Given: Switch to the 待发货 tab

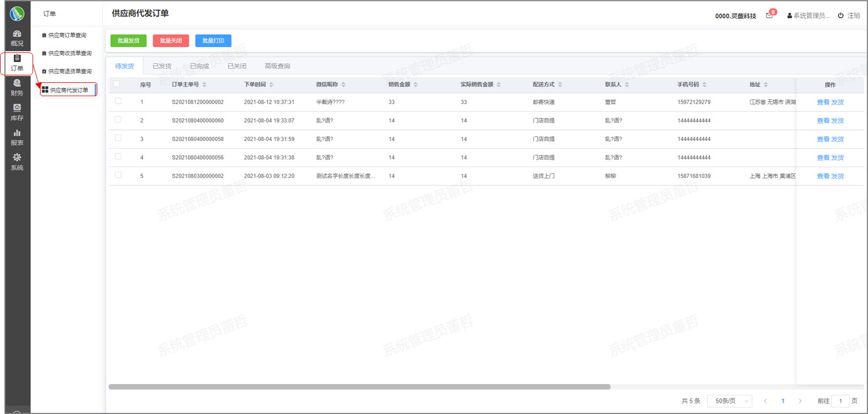Looking at the screenshot, I should click(125, 66).
